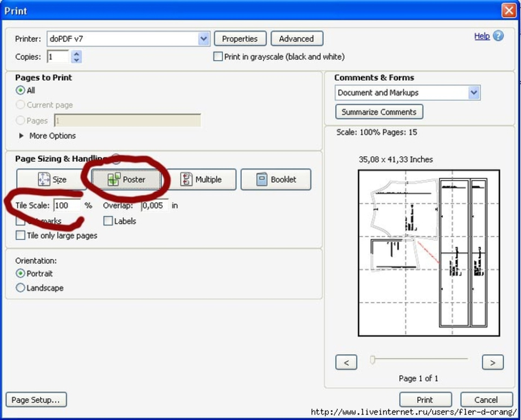Open the Help link
This screenshot has height=420, width=521.
(x=482, y=36)
